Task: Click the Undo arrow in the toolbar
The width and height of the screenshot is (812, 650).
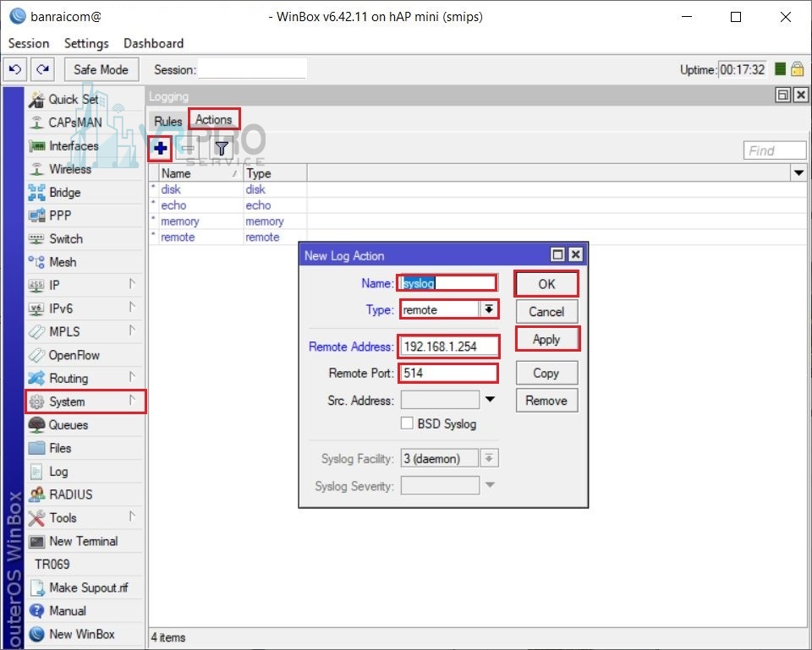Action: pyautogui.click(x=14, y=69)
